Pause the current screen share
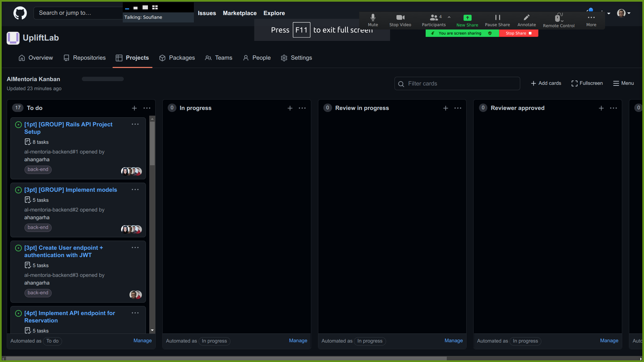Screen dimensions: 644x362 point(497,20)
